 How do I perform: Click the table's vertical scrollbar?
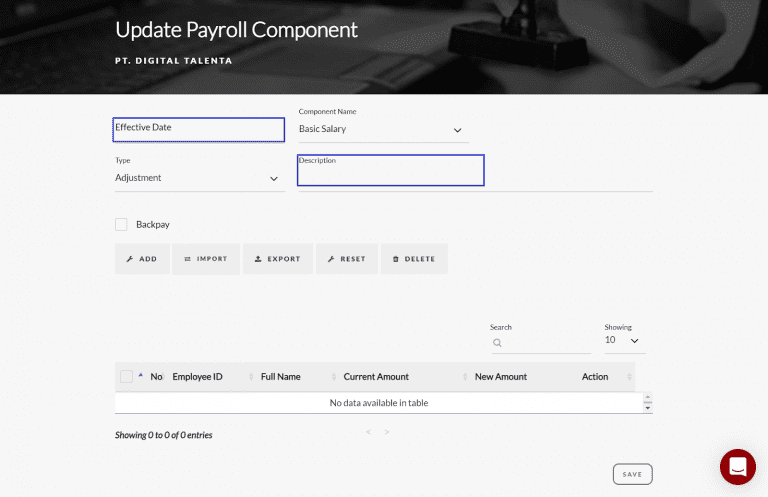647,403
